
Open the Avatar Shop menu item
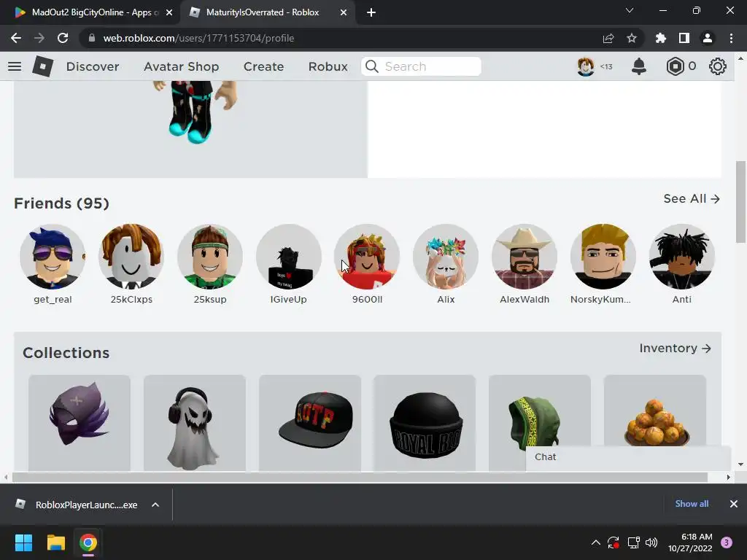coord(181,66)
